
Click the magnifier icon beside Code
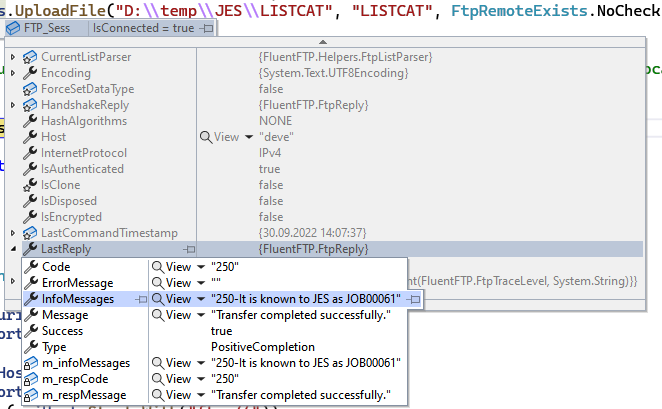[157, 267]
